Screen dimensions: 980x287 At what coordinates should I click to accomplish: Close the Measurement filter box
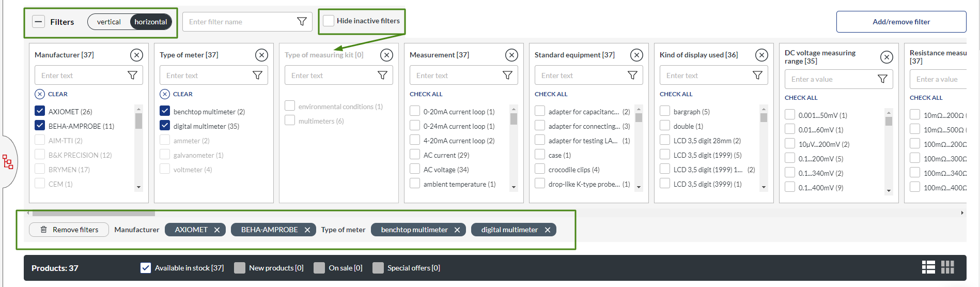(x=511, y=55)
